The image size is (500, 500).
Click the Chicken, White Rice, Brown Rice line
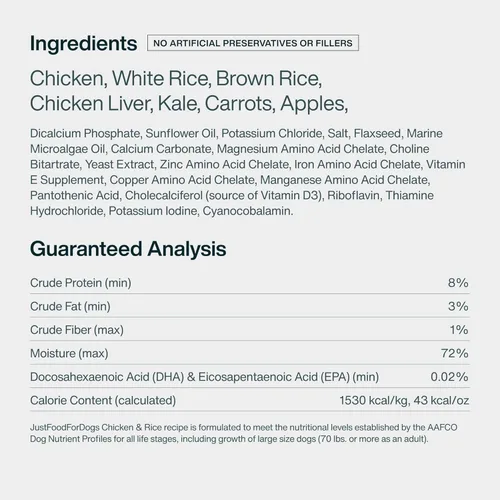pyautogui.click(x=176, y=79)
